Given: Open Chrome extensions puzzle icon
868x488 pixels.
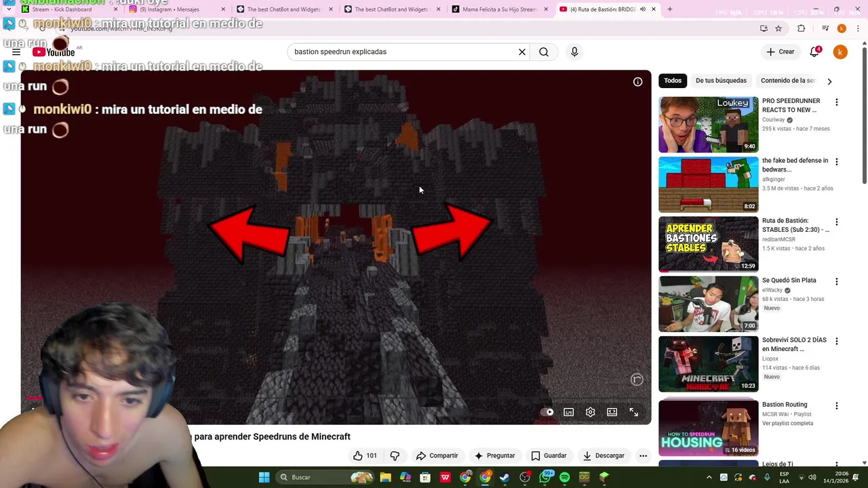Looking at the screenshot, I should pyautogui.click(x=802, y=28).
